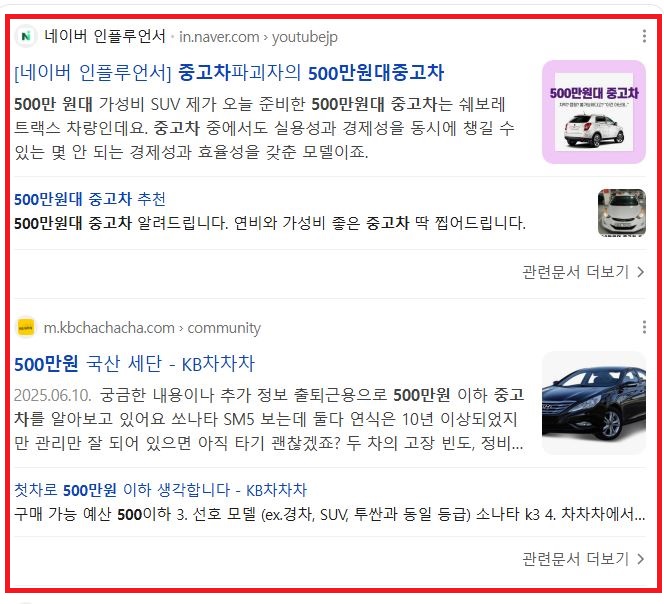This screenshot has width=664, height=604.
Task: Click chevron arrow beside first 관련문서 더보기
Action: (x=641, y=272)
